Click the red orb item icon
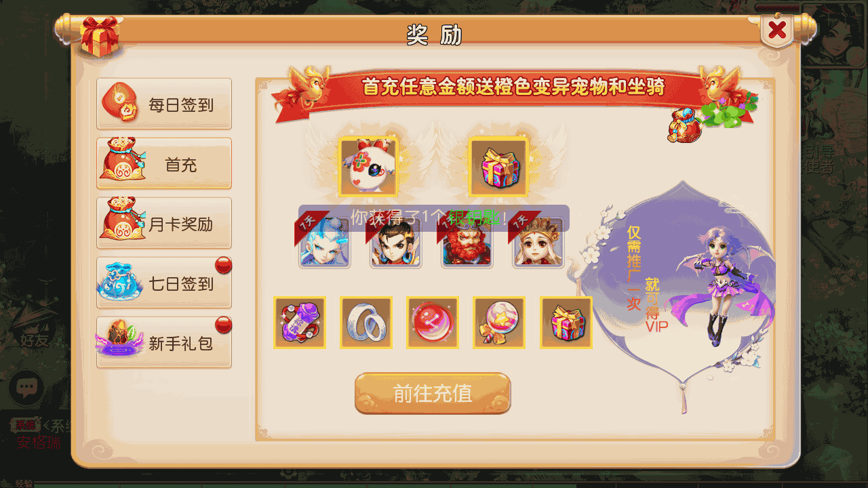The image size is (868, 488). click(x=433, y=323)
